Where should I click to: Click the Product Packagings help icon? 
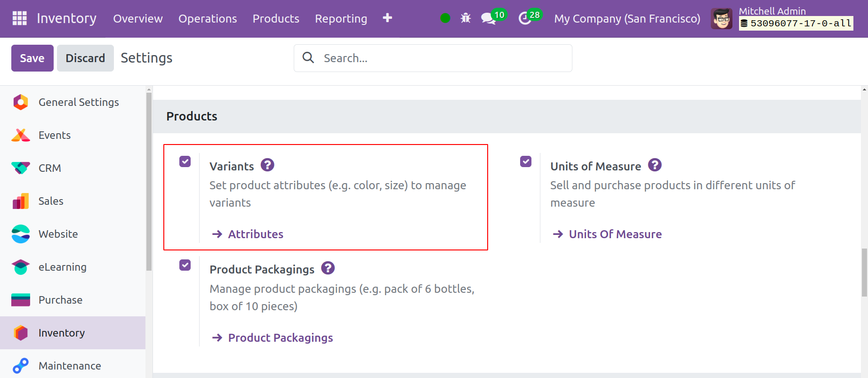[x=328, y=268]
